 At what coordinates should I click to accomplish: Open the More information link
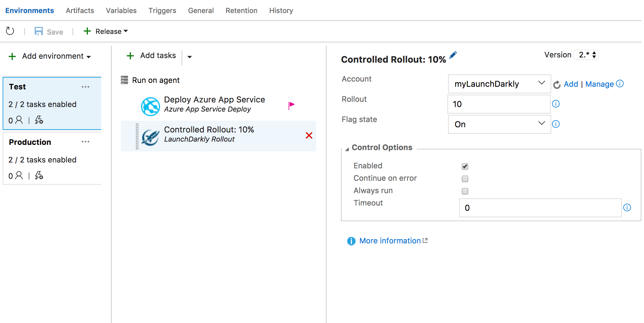tap(390, 241)
